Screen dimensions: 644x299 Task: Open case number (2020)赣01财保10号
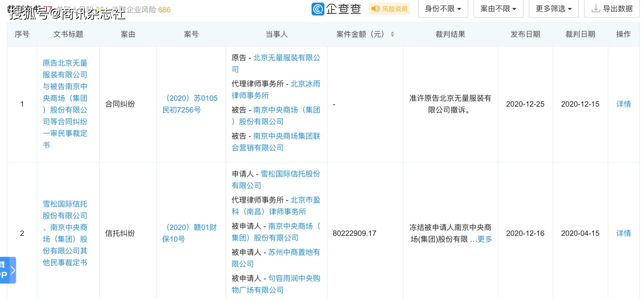(x=190, y=233)
